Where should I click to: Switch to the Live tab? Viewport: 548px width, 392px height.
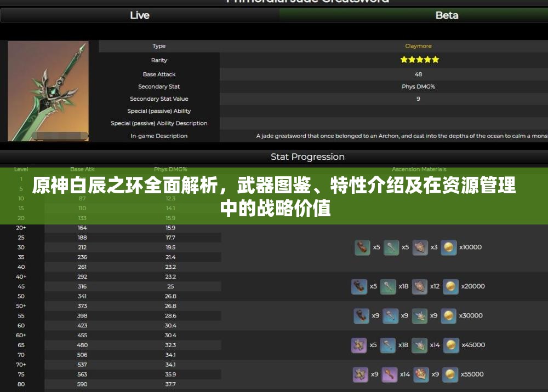139,15
